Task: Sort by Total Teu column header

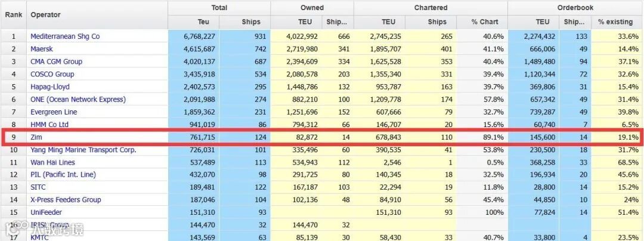Action: click(204, 22)
